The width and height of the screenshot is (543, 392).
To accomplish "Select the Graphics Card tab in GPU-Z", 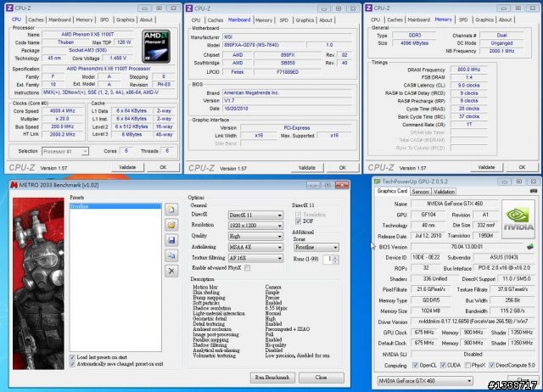I will [392, 191].
